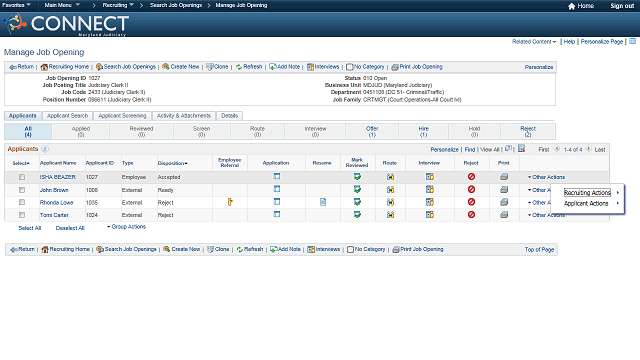Select checkbox for Rhonda Lowe
Viewport: 640px width, 360px height.
click(x=22, y=202)
